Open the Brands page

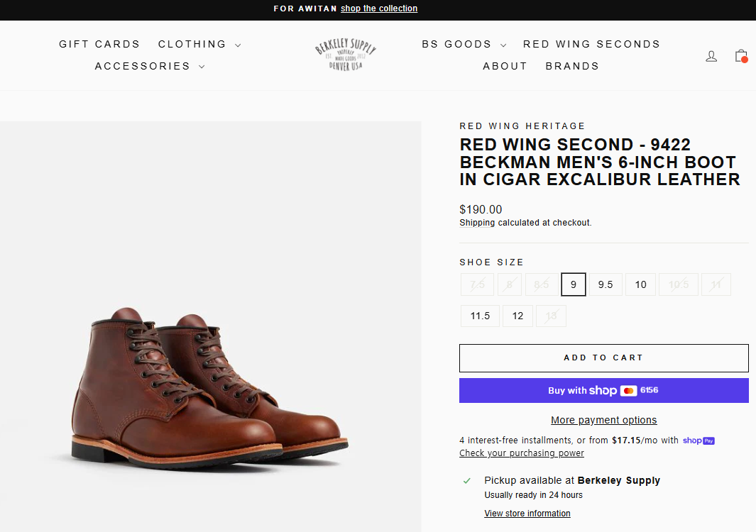click(572, 66)
